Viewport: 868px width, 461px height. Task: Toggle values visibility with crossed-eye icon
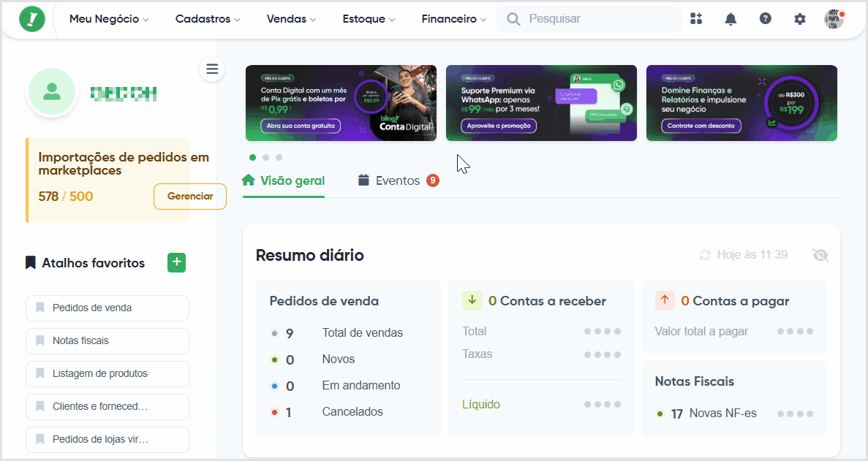[820, 255]
